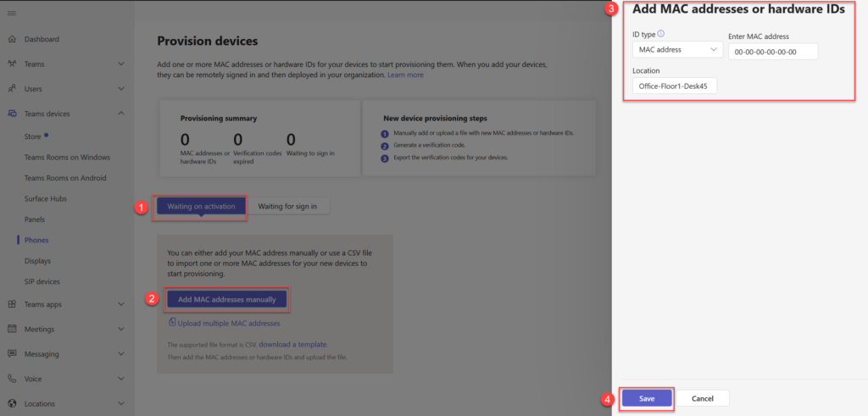Image resolution: width=868 pixels, height=416 pixels.
Task: Focus the Location input field
Action: (675, 86)
